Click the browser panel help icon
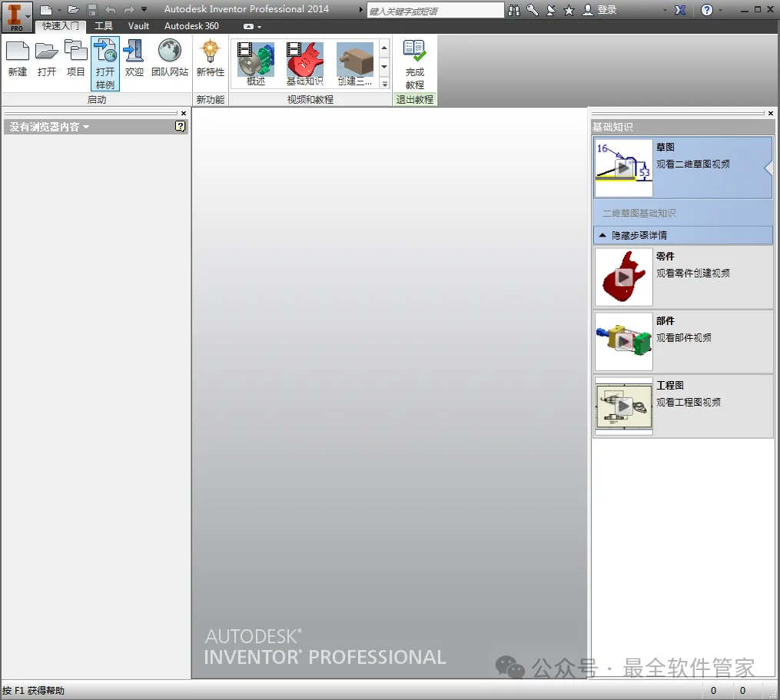The width and height of the screenshot is (780, 700). pyautogui.click(x=180, y=126)
